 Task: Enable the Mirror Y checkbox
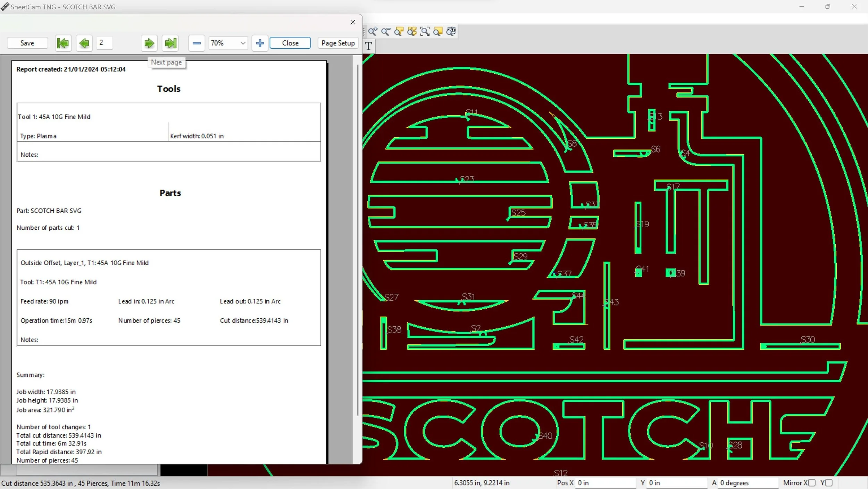coord(829,483)
